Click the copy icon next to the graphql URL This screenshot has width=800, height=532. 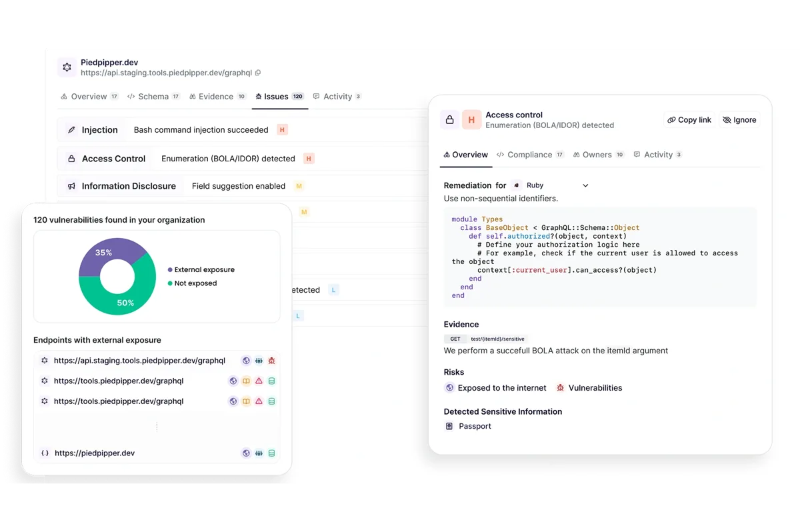[x=257, y=73]
